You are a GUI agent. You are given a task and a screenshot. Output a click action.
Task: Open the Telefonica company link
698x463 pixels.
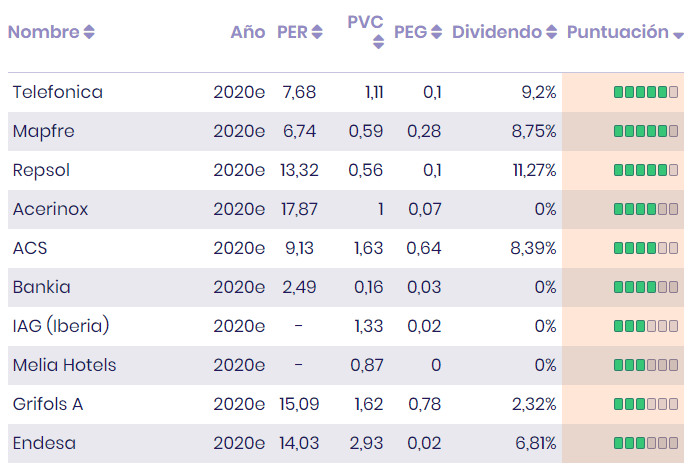[x=57, y=92]
